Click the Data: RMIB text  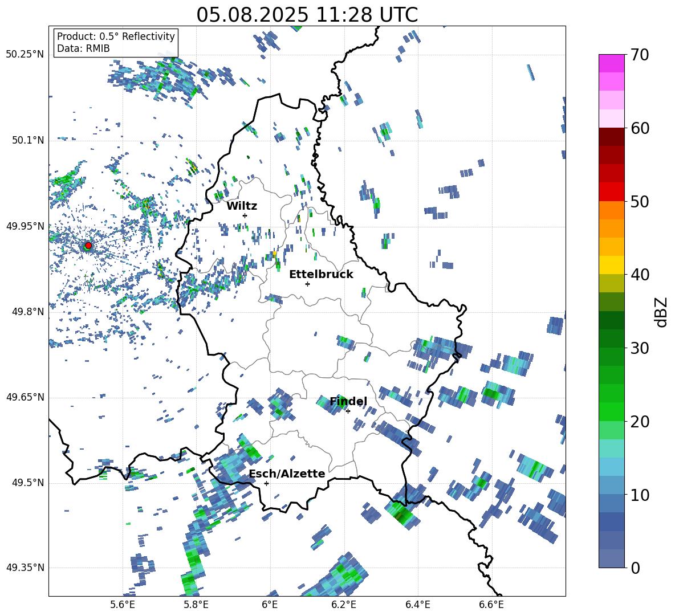coord(83,48)
